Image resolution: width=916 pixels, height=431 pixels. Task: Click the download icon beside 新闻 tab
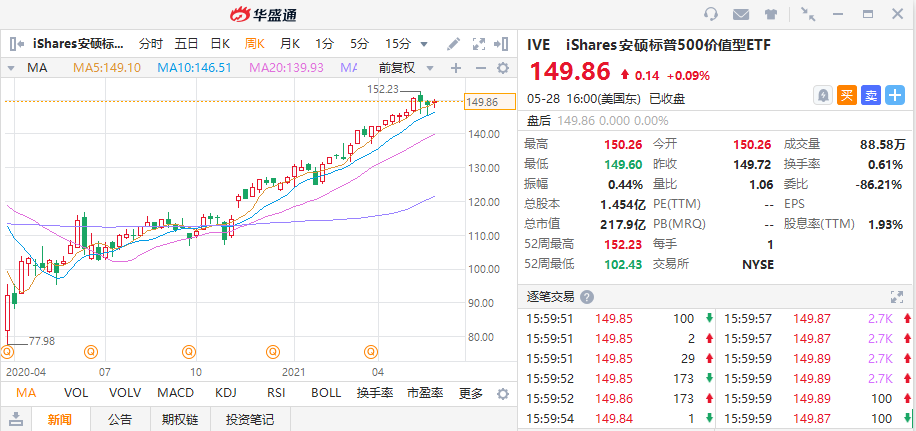[16, 418]
